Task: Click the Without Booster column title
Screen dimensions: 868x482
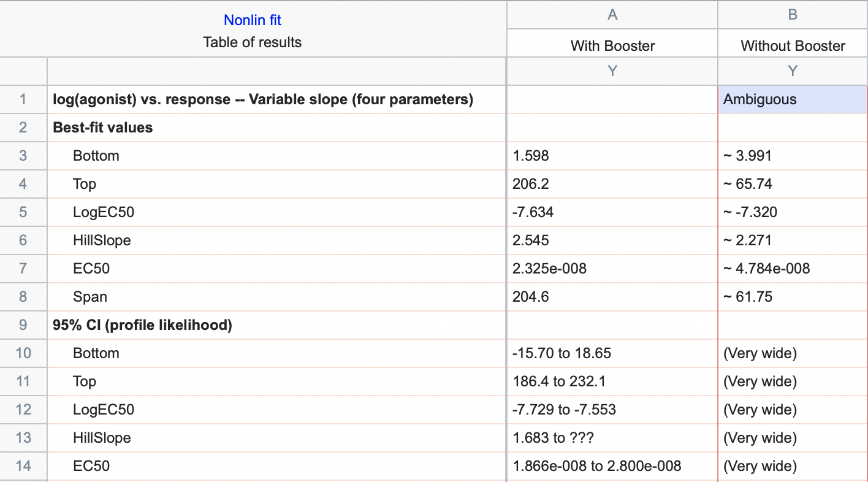Action: click(793, 45)
